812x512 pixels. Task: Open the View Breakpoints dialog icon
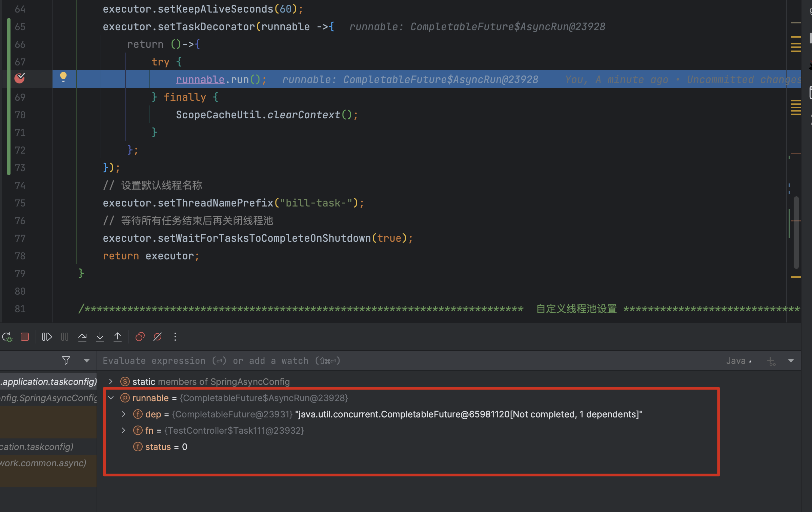pos(140,337)
